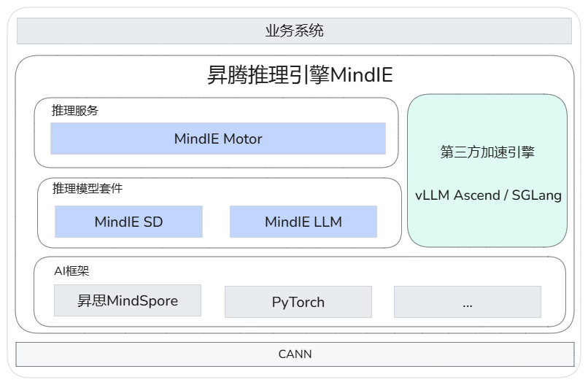
Task: Click the 第三方加速引擎 heading
Action: [x=487, y=152]
